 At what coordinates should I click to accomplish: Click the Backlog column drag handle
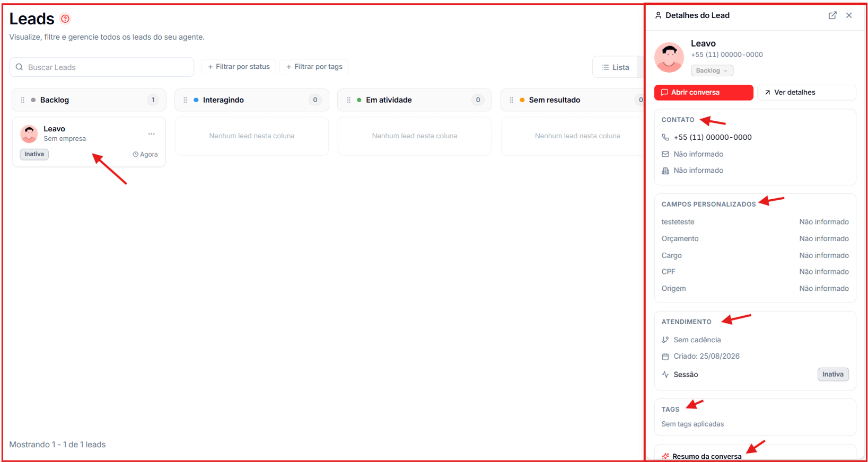22,100
